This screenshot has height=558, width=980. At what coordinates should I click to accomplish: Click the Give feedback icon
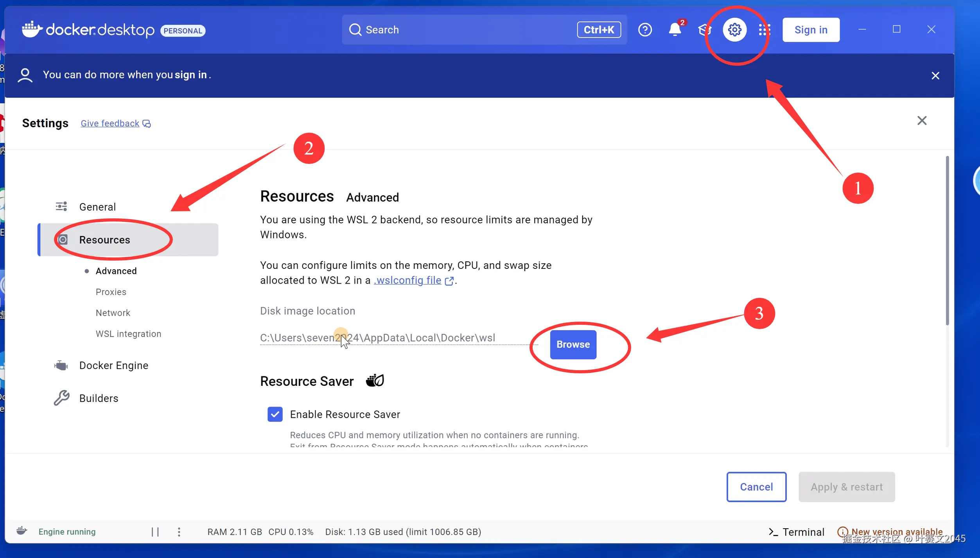pyautogui.click(x=147, y=124)
